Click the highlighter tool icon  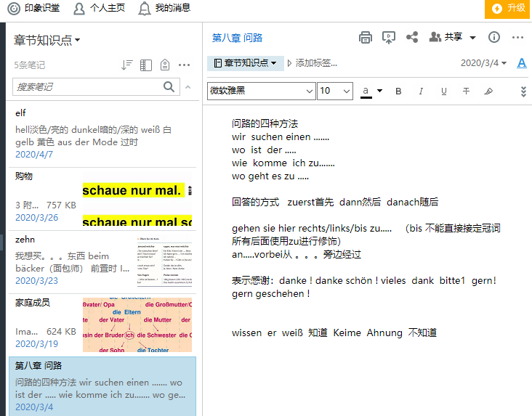tap(488, 91)
